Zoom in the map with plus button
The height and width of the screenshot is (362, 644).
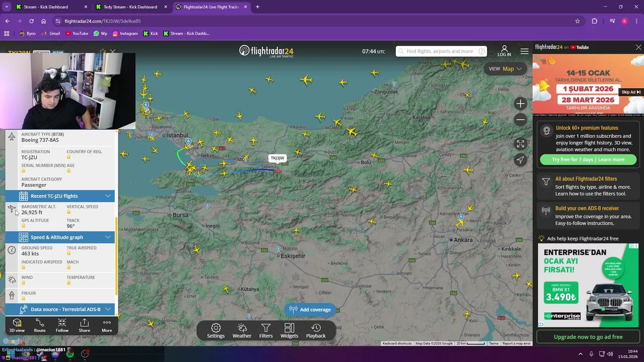(x=520, y=104)
